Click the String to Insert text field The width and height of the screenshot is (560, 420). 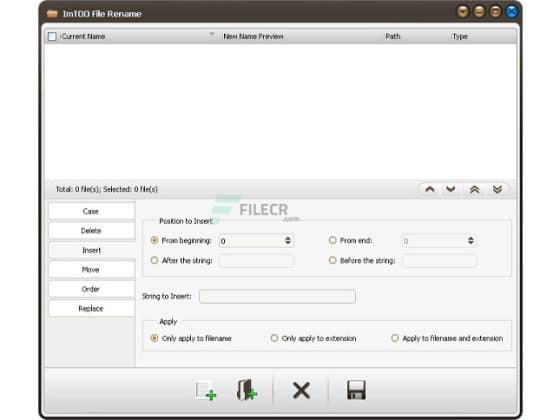[277, 296]
